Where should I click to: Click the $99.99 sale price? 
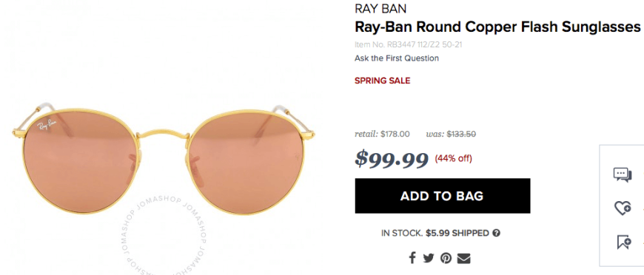click(392, 158)
